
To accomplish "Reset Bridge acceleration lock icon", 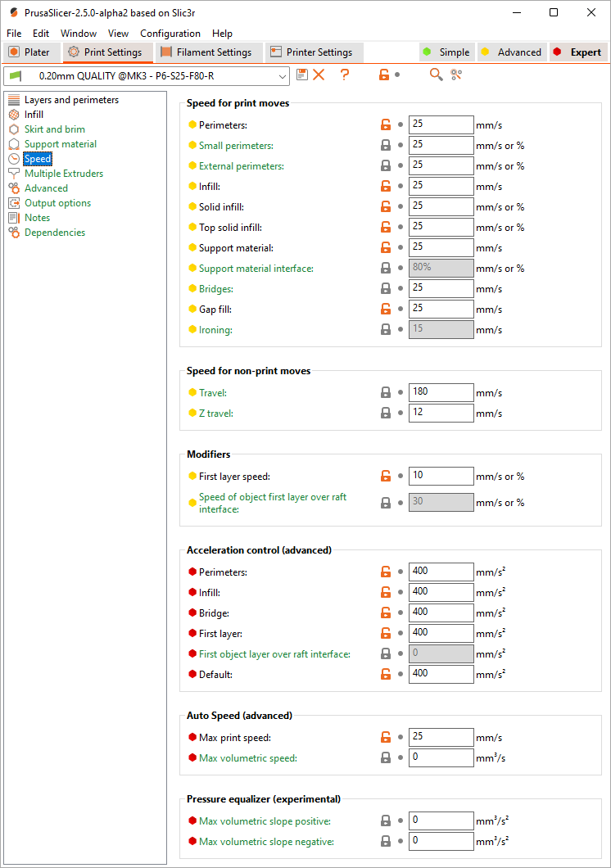I will point(386,613).
